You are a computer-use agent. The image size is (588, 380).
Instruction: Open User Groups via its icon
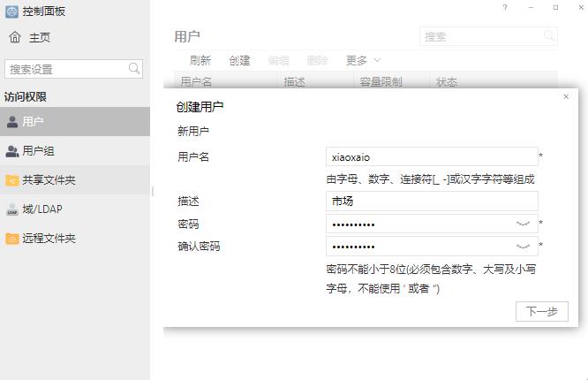12,151
